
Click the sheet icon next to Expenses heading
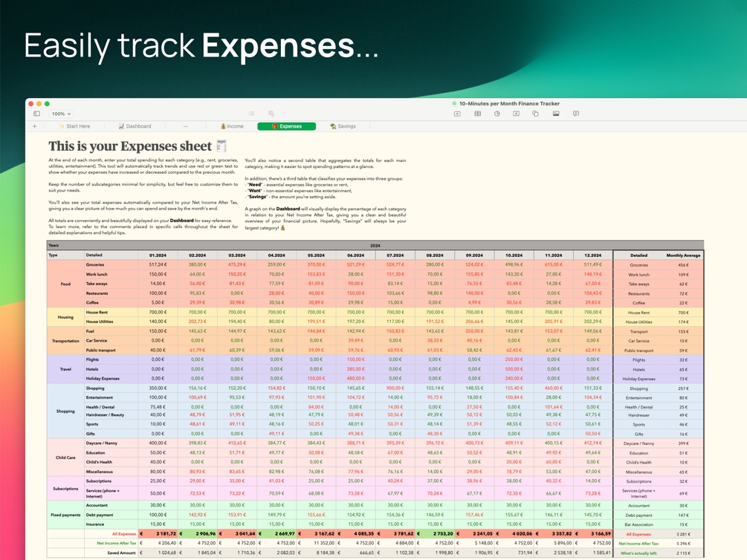tap(221, 146)
